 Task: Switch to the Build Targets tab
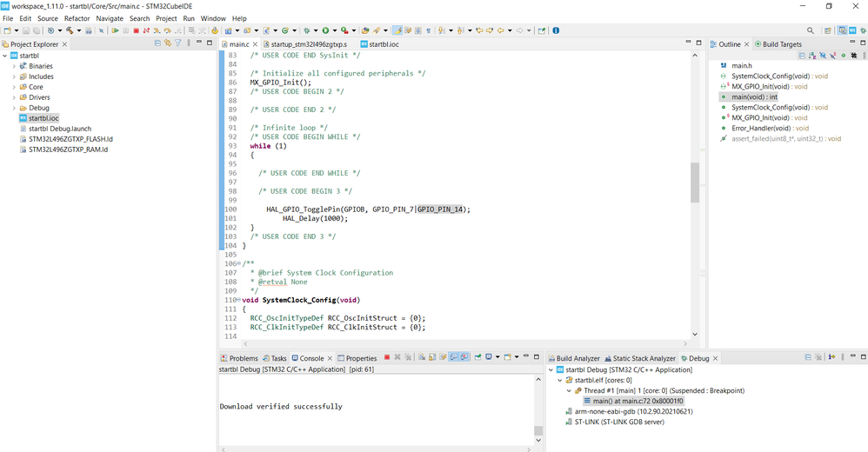pyautogui.click(x=778, y=44)
